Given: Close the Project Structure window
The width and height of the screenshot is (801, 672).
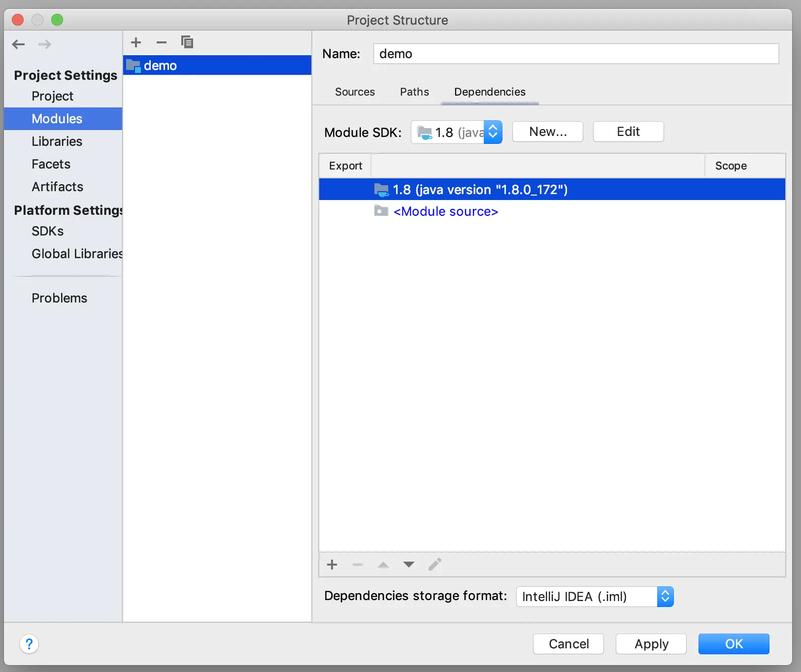Looking at the screenshot, I should [x=18, y=20].
